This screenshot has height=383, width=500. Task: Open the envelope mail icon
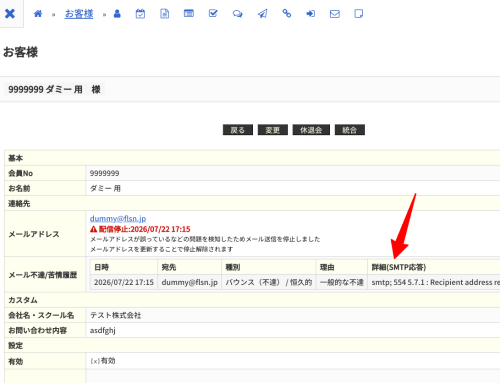point(335,14)
